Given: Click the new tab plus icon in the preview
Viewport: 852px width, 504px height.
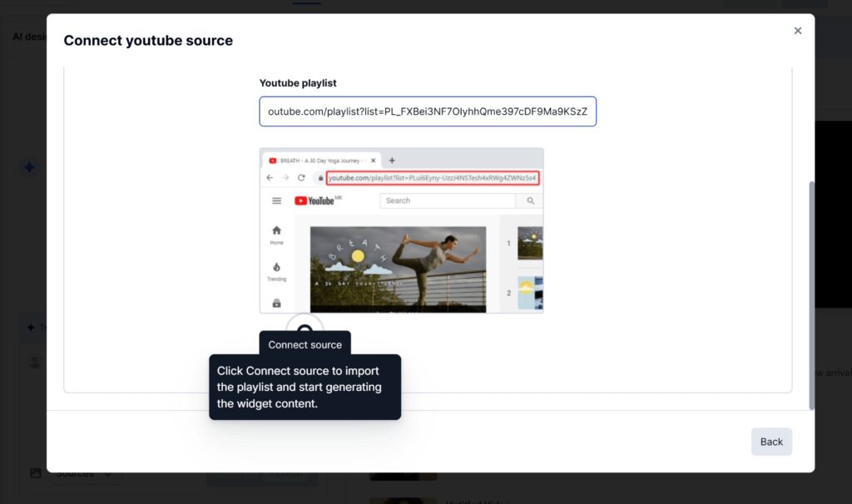Looking at the screenshot, I should 391,159.
